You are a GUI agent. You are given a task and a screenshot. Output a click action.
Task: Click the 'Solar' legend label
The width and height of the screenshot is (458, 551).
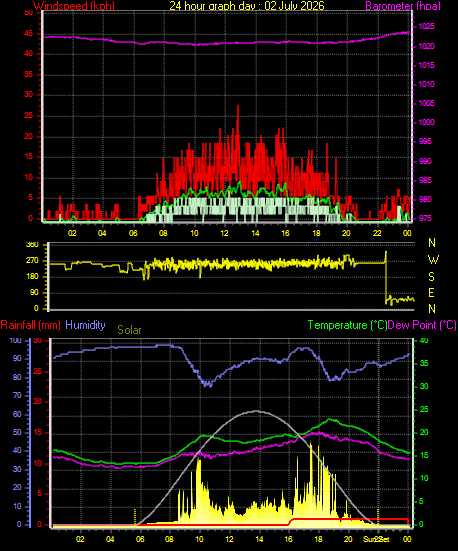pos(129,330)
